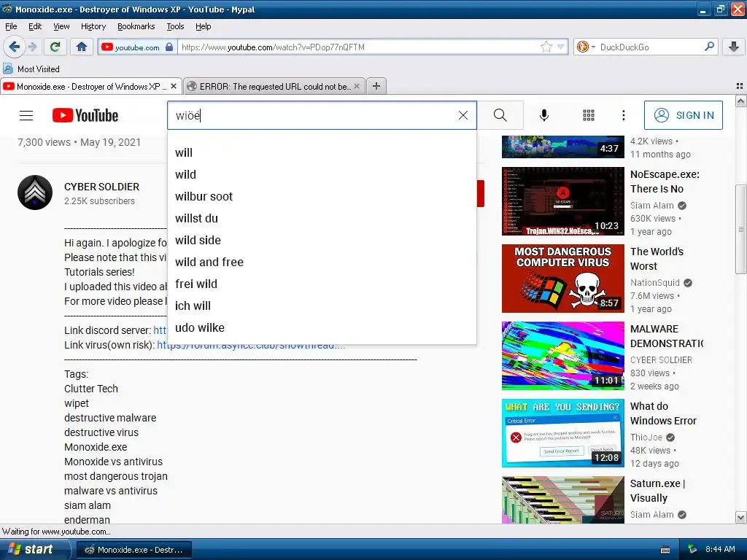Click the DuckDuckGo search magnifier icon
Image resolution: width=747 pixels, height=560 pixels.
[x=709, y=47]
